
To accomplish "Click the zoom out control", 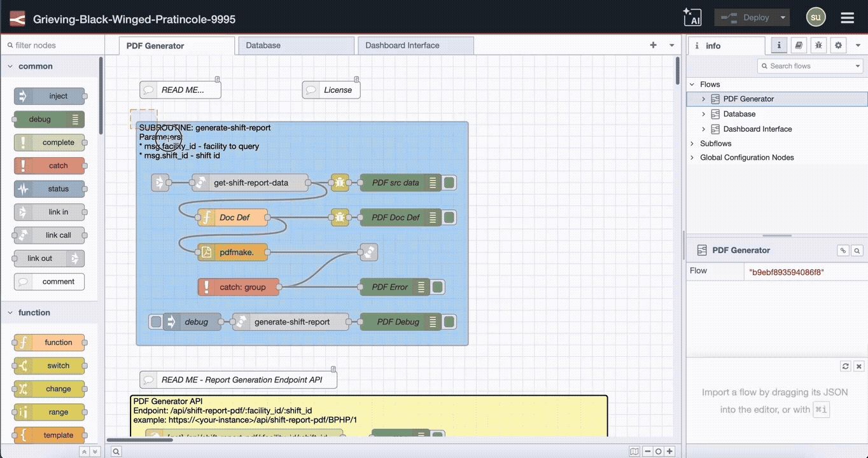I will tap(648, 451).
